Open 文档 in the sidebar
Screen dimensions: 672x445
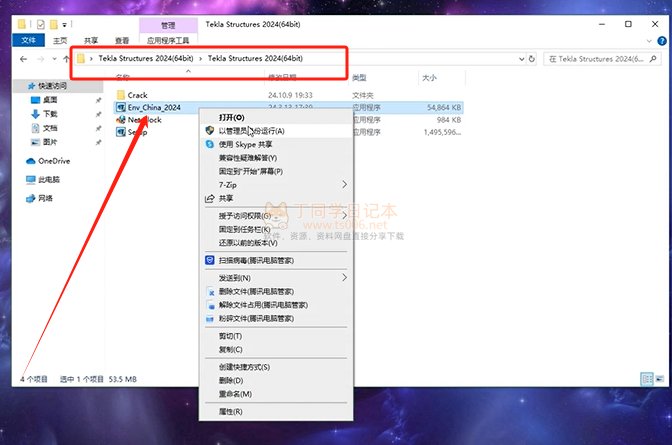click(x=50, y=128)
